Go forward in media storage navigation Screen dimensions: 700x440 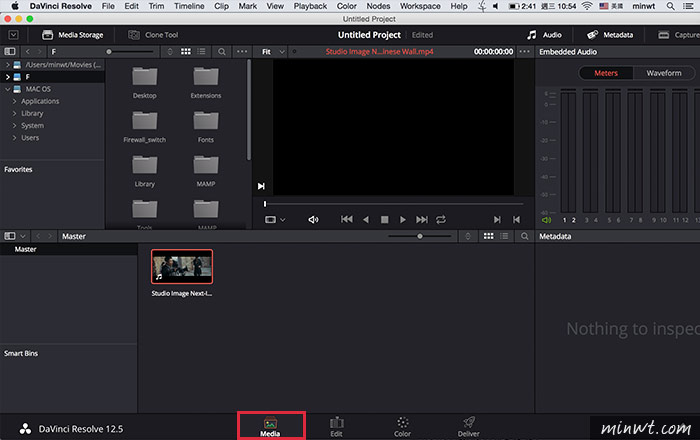[x=39, y=52]
